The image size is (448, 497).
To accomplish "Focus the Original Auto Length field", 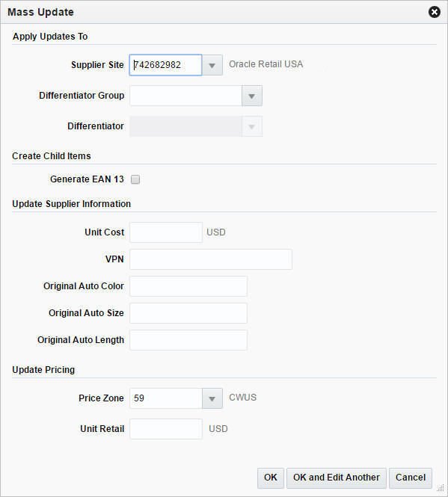I will tap(188, 340).
